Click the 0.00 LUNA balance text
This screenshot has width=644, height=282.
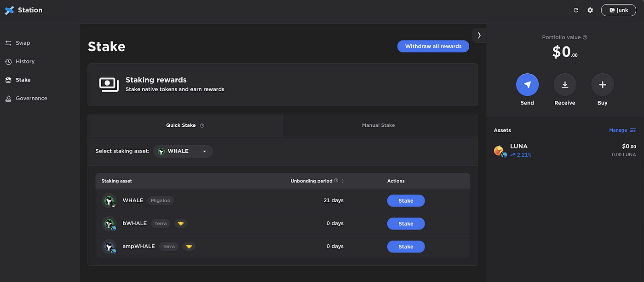(624, 155)
